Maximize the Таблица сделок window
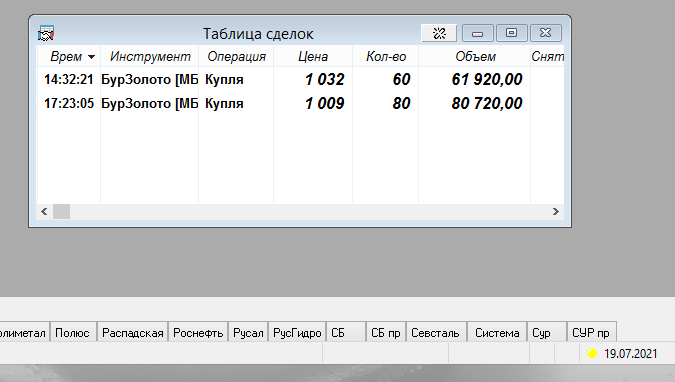 coord(511,33)
